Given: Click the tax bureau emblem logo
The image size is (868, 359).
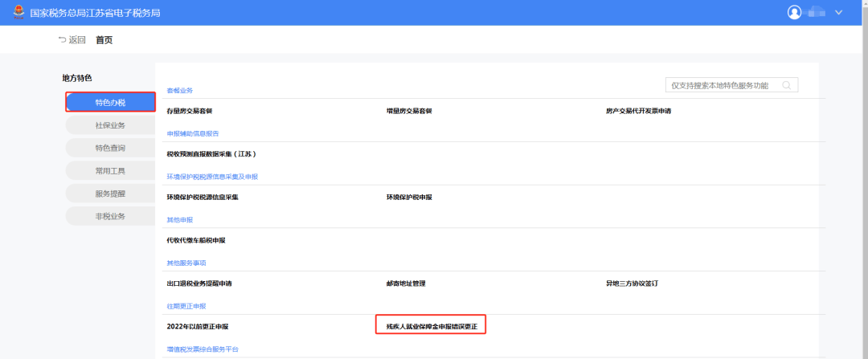Looking at the screenshot, I should [x=18, y=13].
